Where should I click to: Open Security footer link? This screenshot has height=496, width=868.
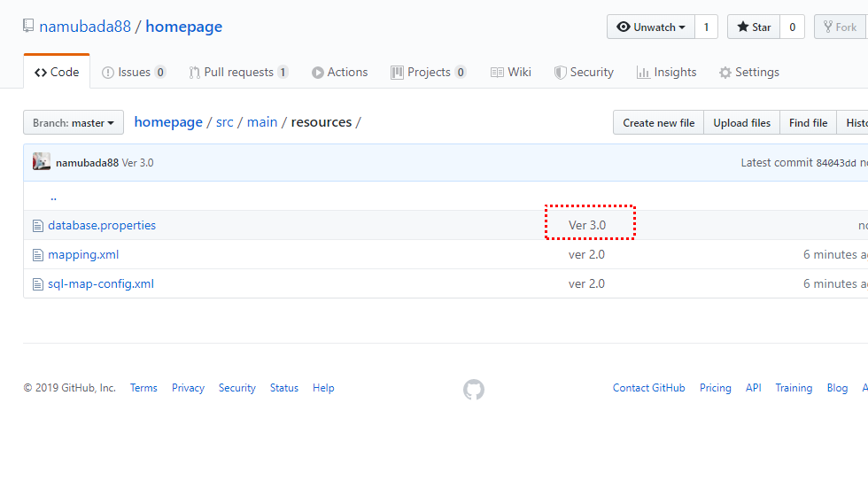[237, 388]
